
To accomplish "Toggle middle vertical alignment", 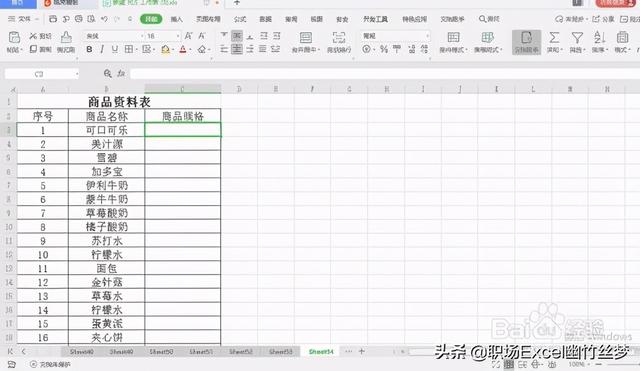I will point(237,36).
